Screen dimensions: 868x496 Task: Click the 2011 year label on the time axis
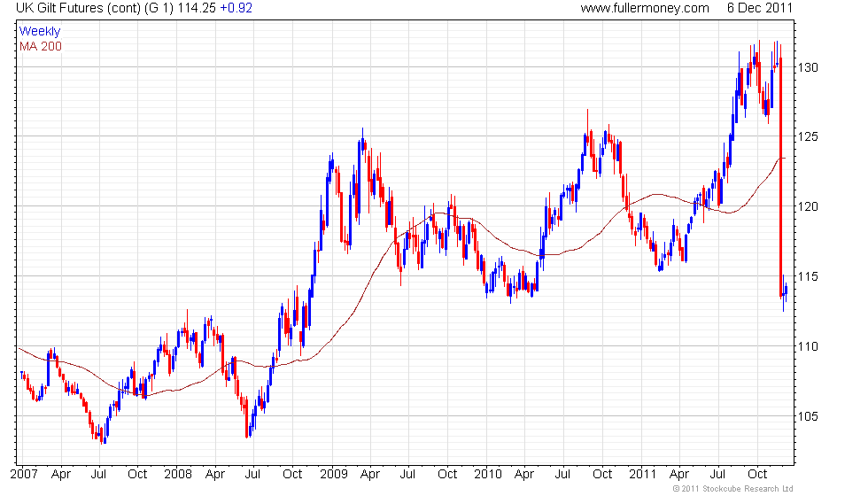(642, 475)
